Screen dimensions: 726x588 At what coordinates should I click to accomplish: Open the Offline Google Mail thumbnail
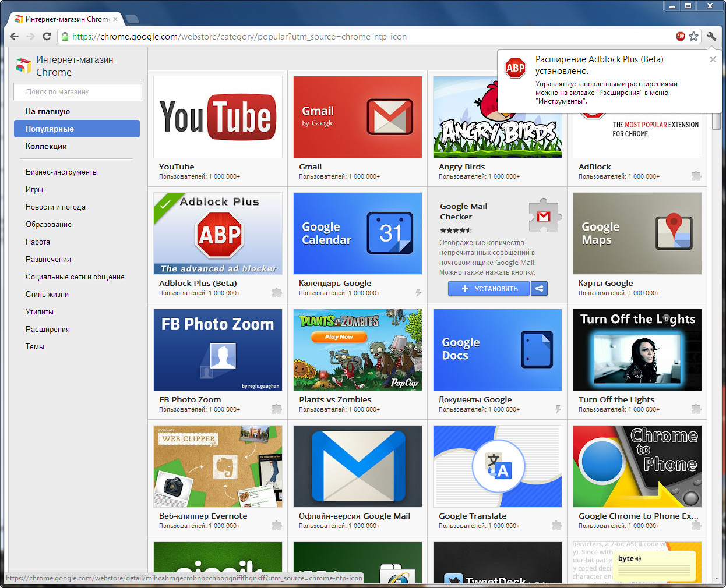point(358,466)
